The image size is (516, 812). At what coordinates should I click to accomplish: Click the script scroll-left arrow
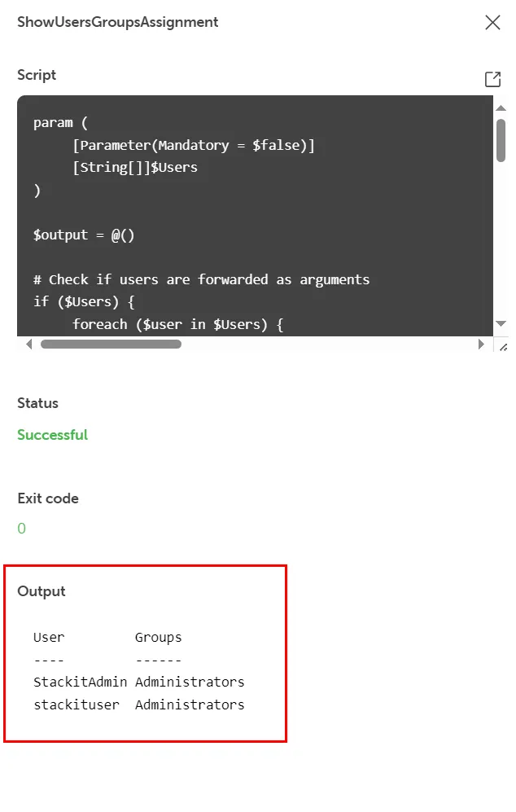point(30,345)
